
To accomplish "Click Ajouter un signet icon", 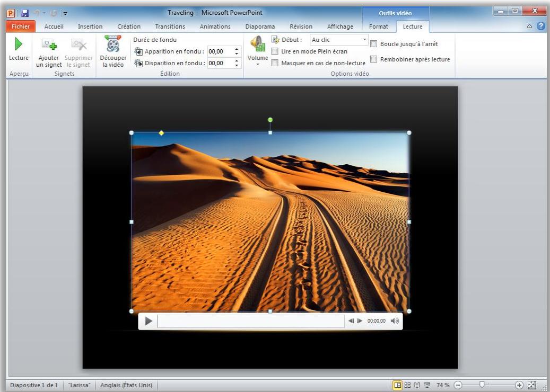I will click(x=49, y=45).
